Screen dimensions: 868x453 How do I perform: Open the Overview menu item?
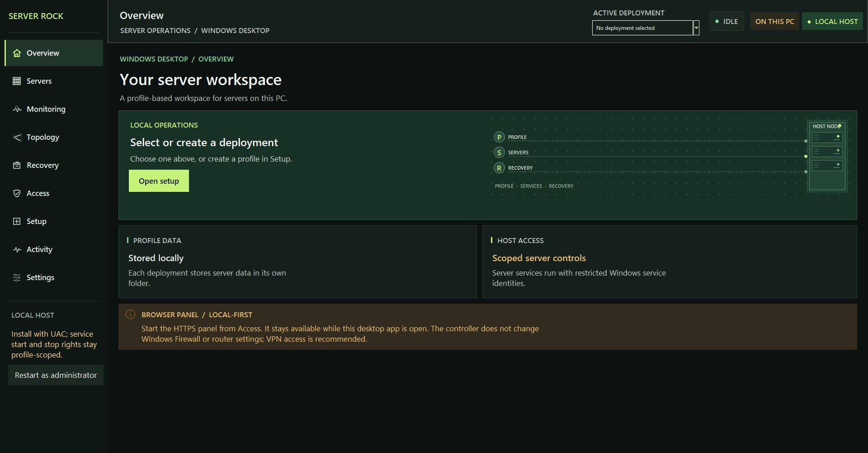pos(54,53)
